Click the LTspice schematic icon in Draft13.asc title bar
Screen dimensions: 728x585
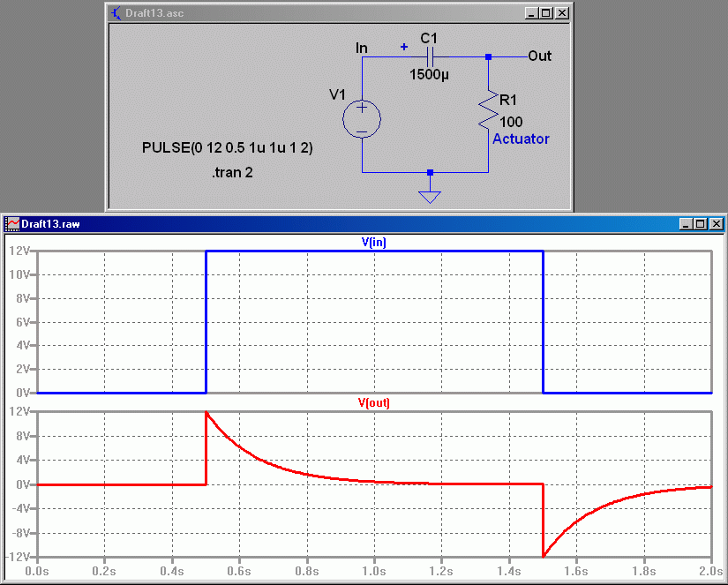[x=116, y=13]
